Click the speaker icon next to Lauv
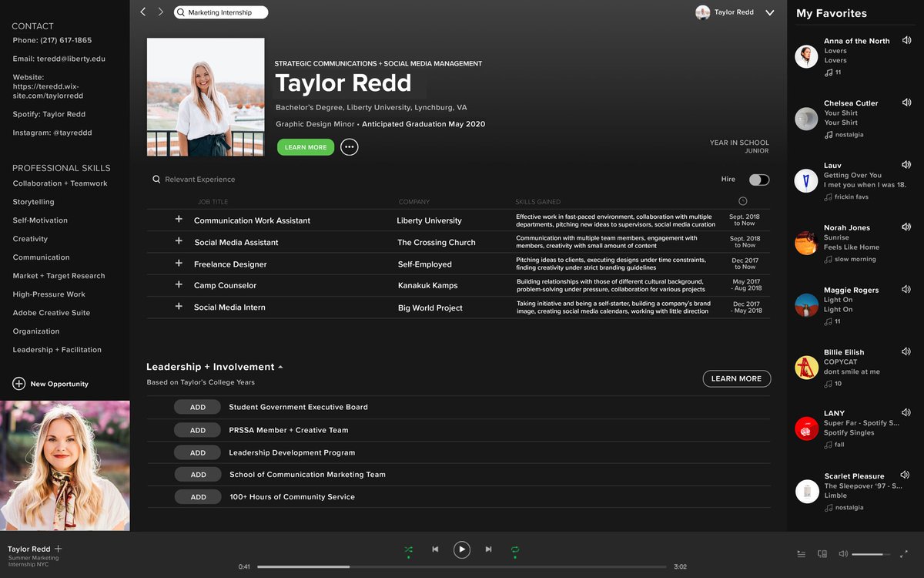Image resolution: width=924 pixels, height=578 pixels. (x=906, y=165)
